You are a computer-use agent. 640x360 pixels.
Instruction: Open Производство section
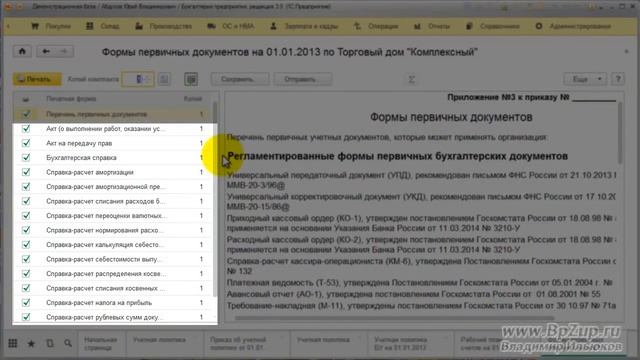(164, 27)
